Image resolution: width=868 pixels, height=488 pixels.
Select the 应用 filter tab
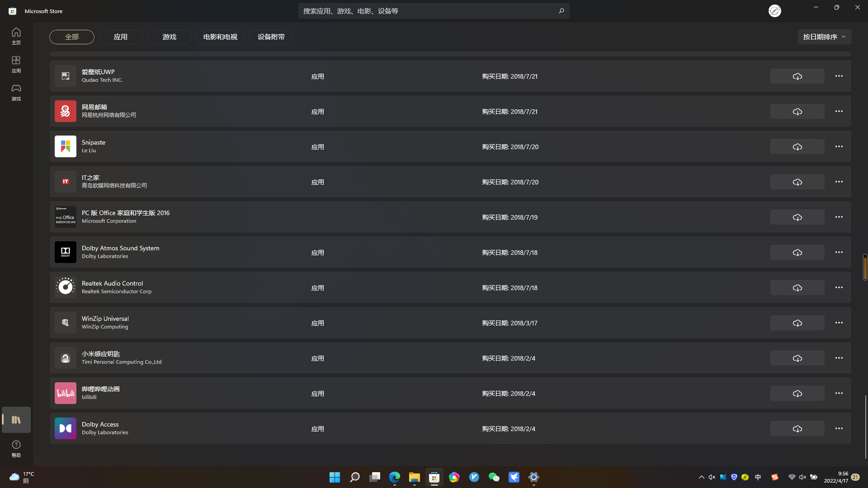tap(120, 37)
